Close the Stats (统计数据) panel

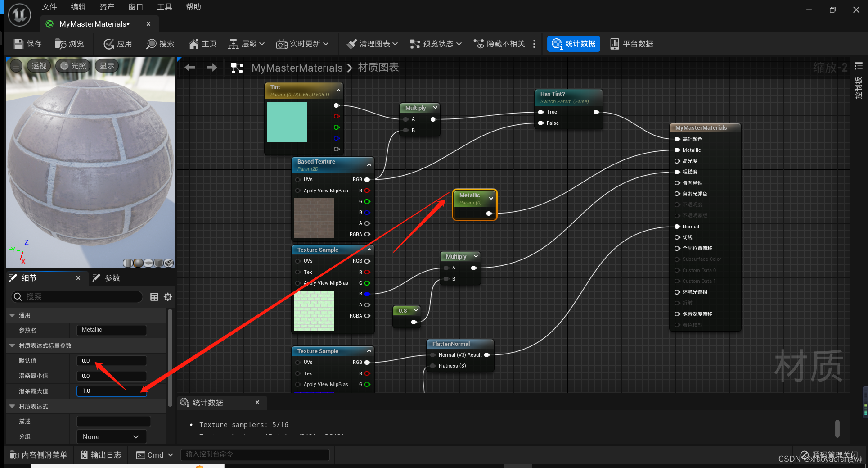[257, 402]
